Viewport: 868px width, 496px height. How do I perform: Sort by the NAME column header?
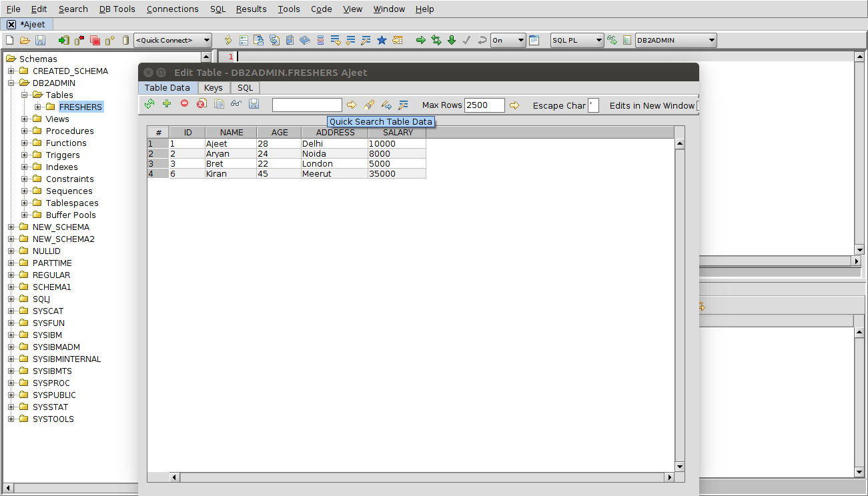coord(231,133)
